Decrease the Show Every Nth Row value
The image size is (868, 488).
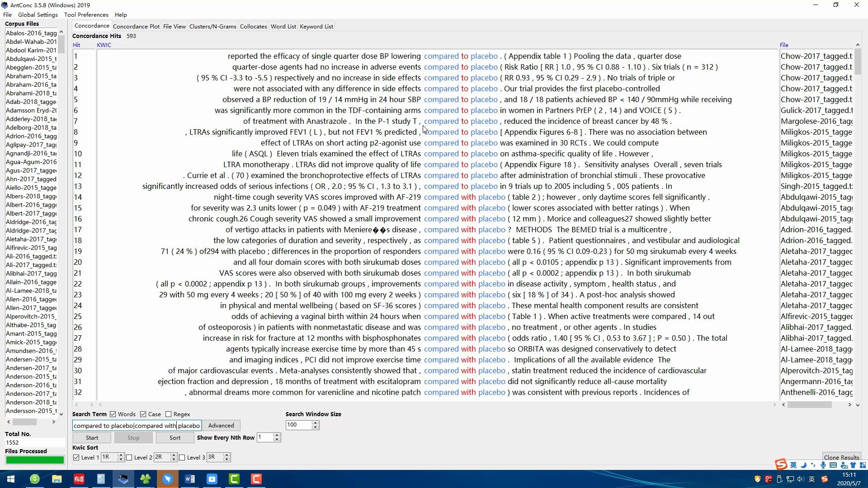277,440
